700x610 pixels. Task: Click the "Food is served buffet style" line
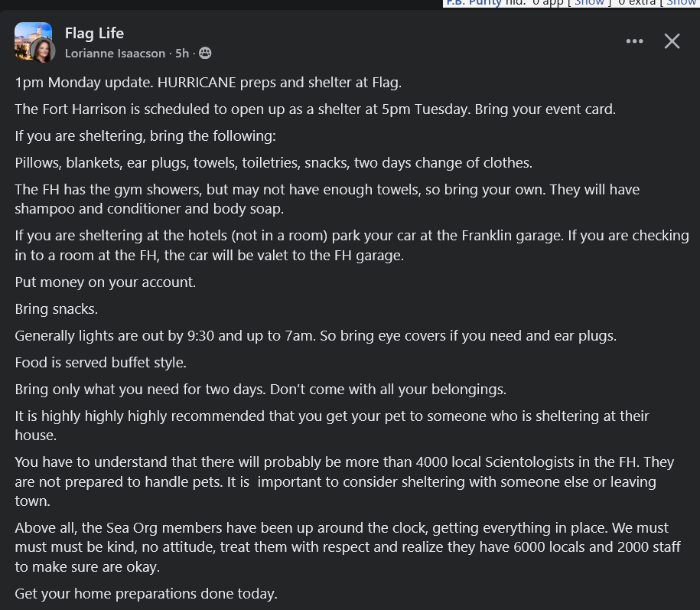pos(100,362)
